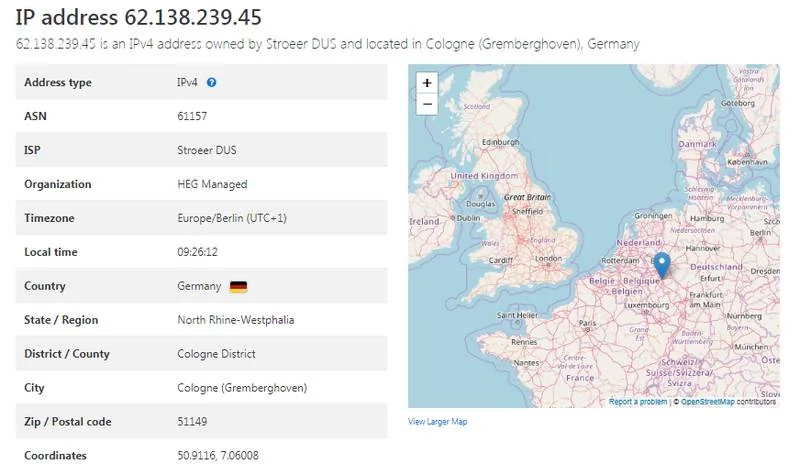Image resolution: width=800 pixels, height=475 pixels.
Task: Click Report a problem on the map
Action: (x=638, y=401)
